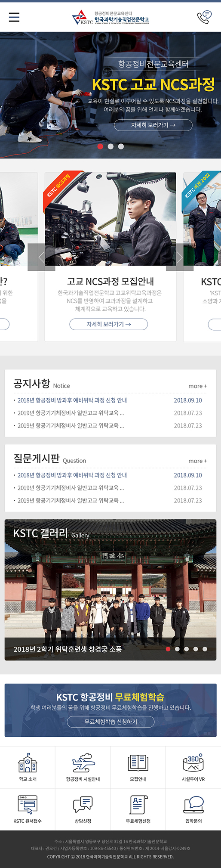Click 무료체험학습 신청하기 button
Viewport: 221px width, 868px height.
(x=110, y=722)
